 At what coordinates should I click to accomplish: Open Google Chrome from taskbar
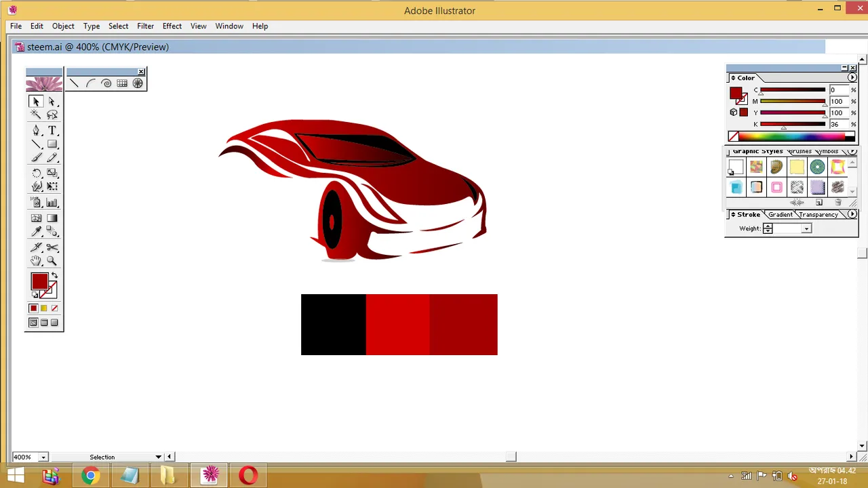pyautogui.click(x=90, y=476)
